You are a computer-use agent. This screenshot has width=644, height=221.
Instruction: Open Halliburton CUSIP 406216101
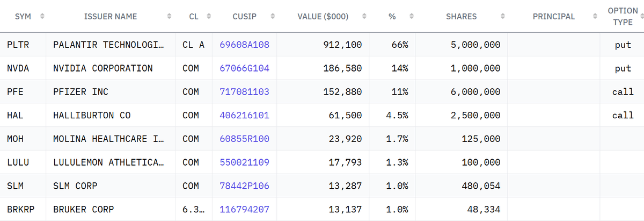pos(244,116)
